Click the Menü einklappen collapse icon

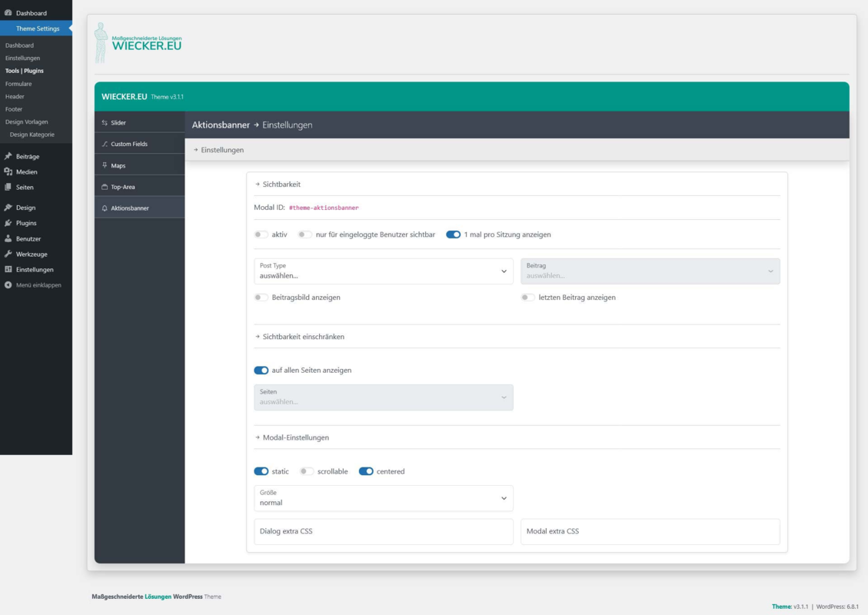8,285
